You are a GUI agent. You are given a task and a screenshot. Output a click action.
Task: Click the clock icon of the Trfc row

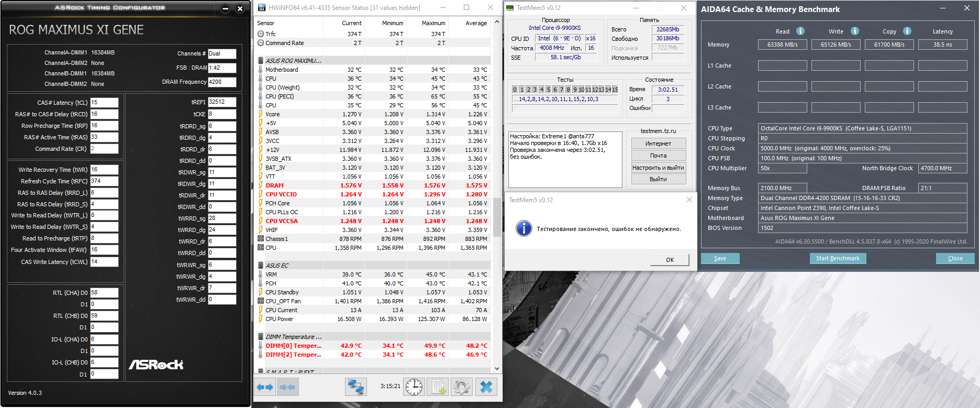click(x=261, y=34)
